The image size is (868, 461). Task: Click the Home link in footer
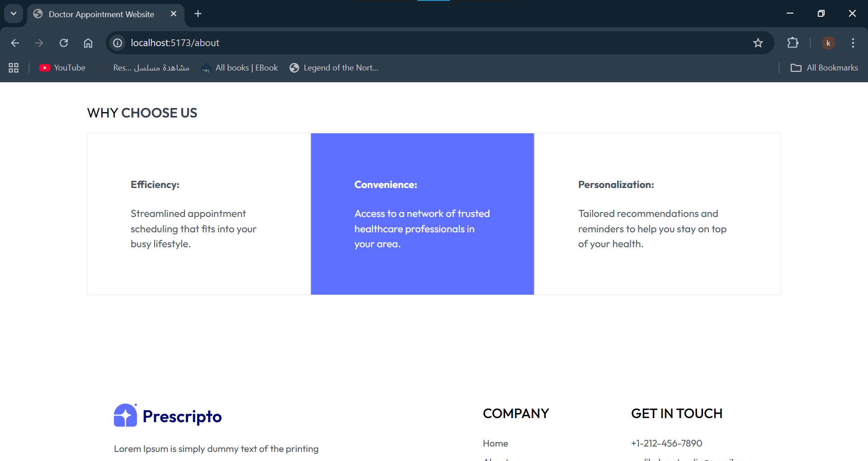[495, 443]
